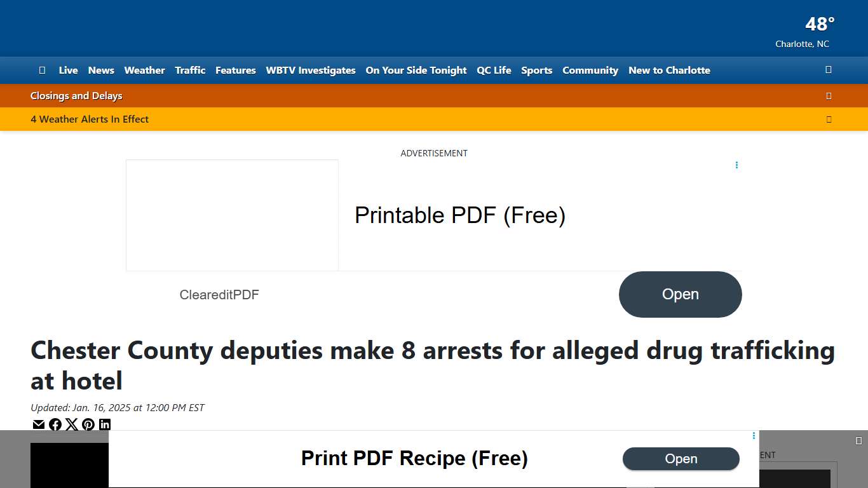This screenshot has width=868, height=488.
Task: Select New to Charlotte in navigation
Action: 669,71
